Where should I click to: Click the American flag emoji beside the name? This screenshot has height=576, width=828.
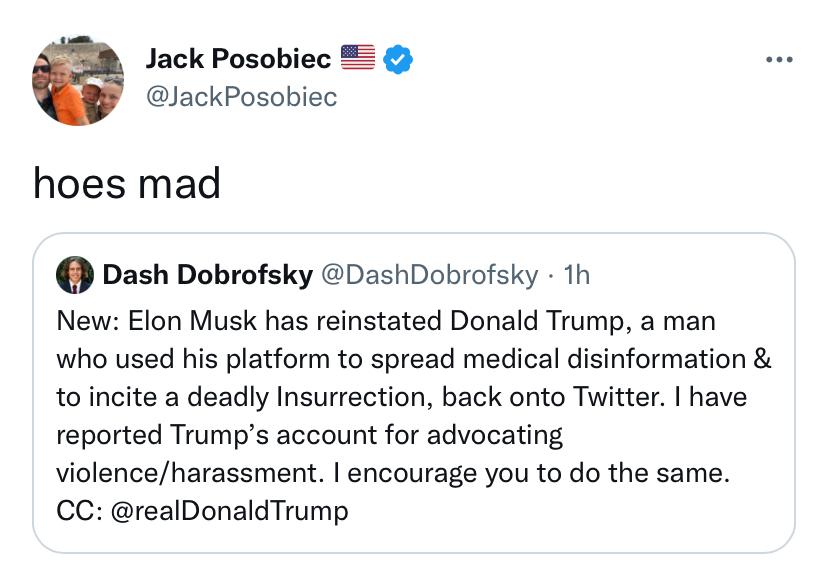357,58
